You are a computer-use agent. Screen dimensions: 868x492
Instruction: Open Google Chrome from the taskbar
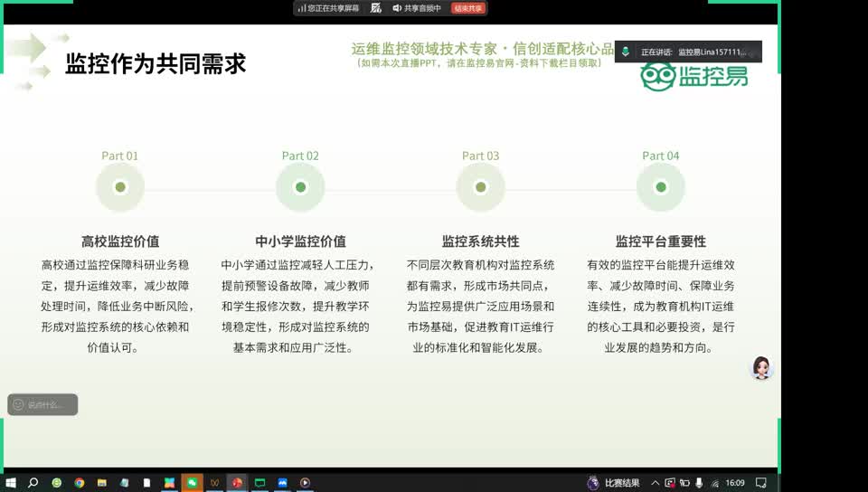click(x=80, y=483)
